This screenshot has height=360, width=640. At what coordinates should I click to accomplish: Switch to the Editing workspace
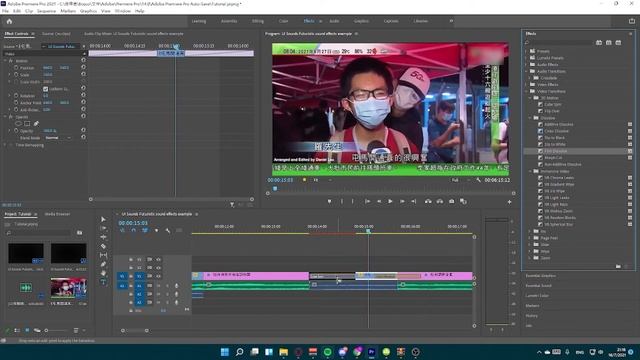pyautogui.click(x=258, y=21)
